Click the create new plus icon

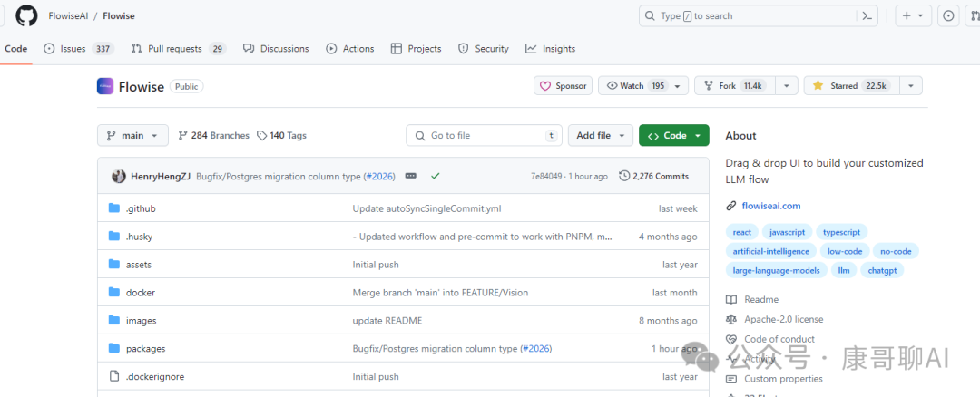point(906,16)
